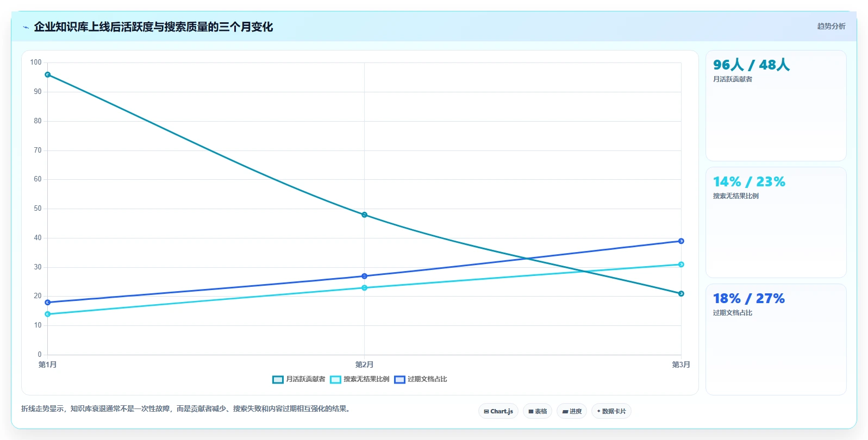Select the 搜索无结果比例 data point at 第3月
This screenshot has width=868, height=440.
coord(681,265)
